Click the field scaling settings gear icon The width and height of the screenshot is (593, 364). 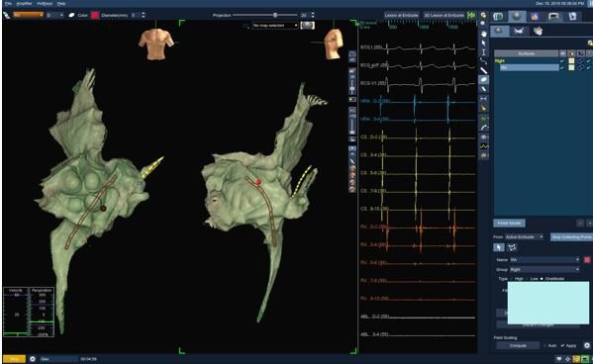[587, 345]
